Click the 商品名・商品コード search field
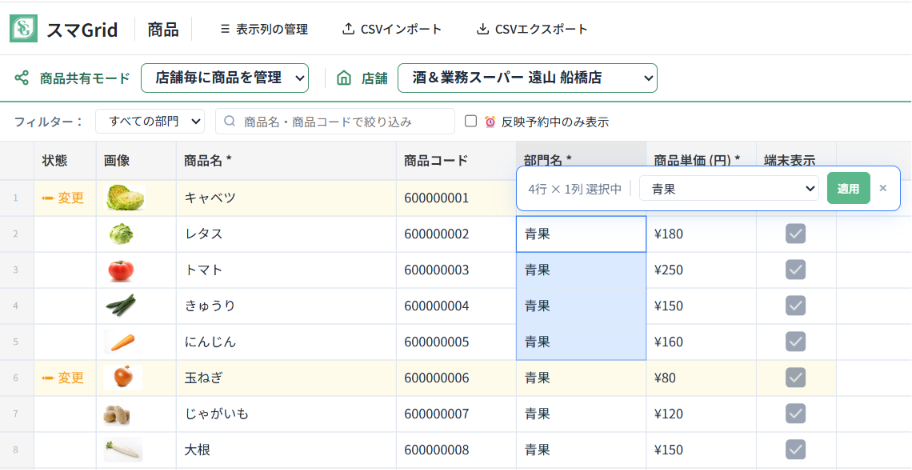Viewport: 912px width, 470px height. [x=335, y=122]
